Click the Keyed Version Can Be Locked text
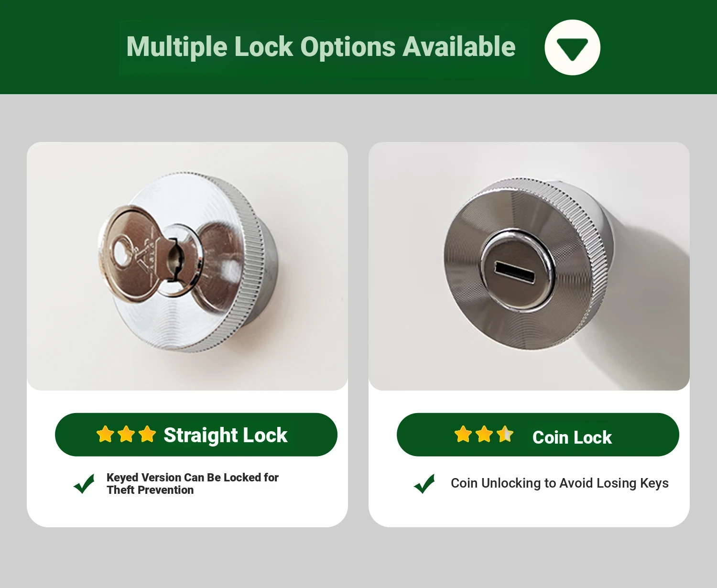The width and height of the screenshot is (717, 588). coord(192,483)
